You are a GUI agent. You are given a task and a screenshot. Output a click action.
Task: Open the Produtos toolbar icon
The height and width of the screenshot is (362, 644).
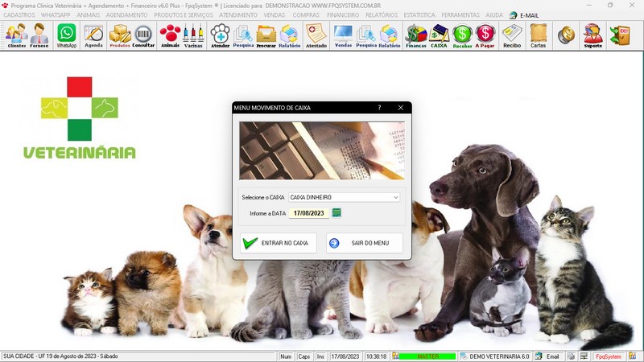coord(119,35)
